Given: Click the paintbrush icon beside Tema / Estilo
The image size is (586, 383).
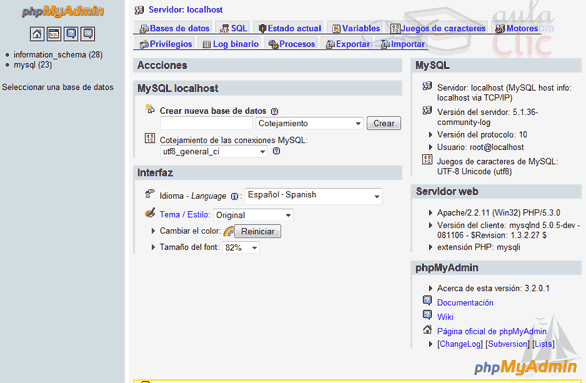Looking at the screenshot, I should click(x=150, y=213).
